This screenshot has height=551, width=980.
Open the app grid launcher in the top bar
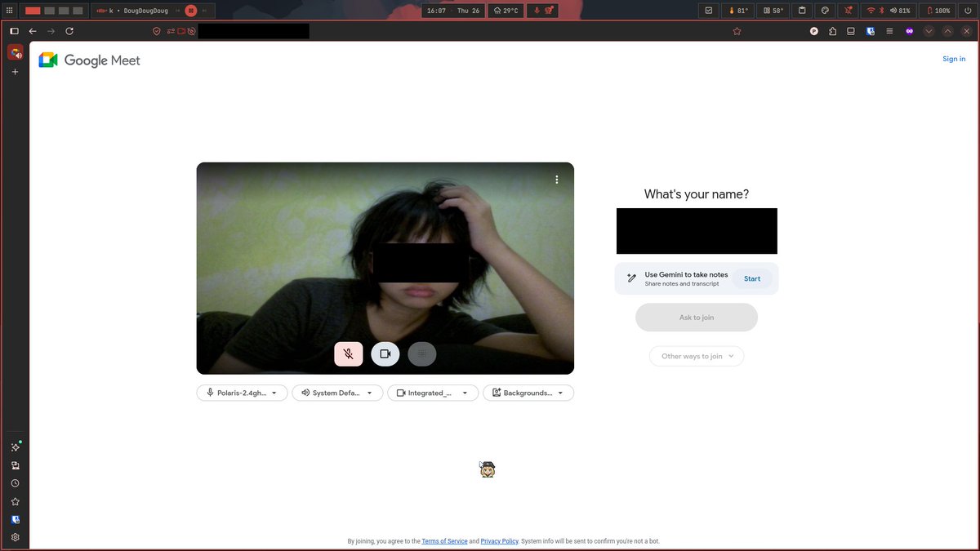(9, 11)
